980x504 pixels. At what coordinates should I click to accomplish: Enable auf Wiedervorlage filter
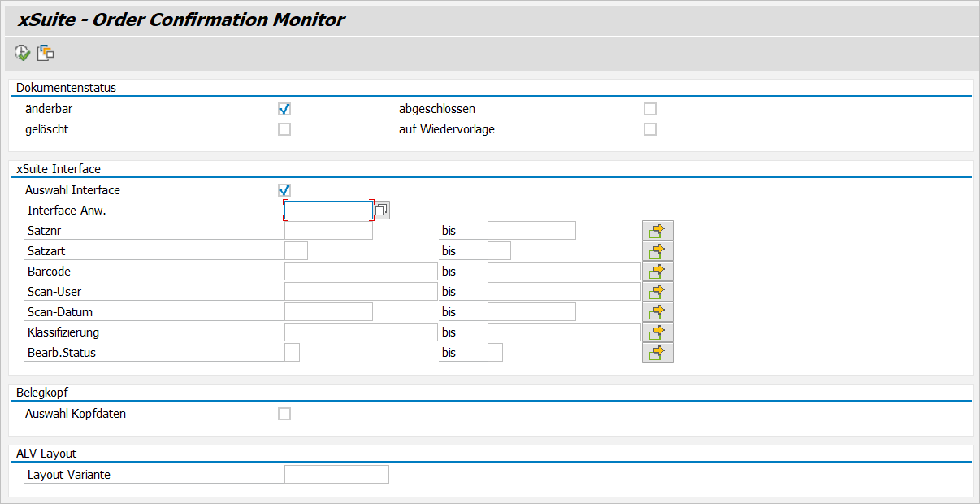click(x=649, y=128)
